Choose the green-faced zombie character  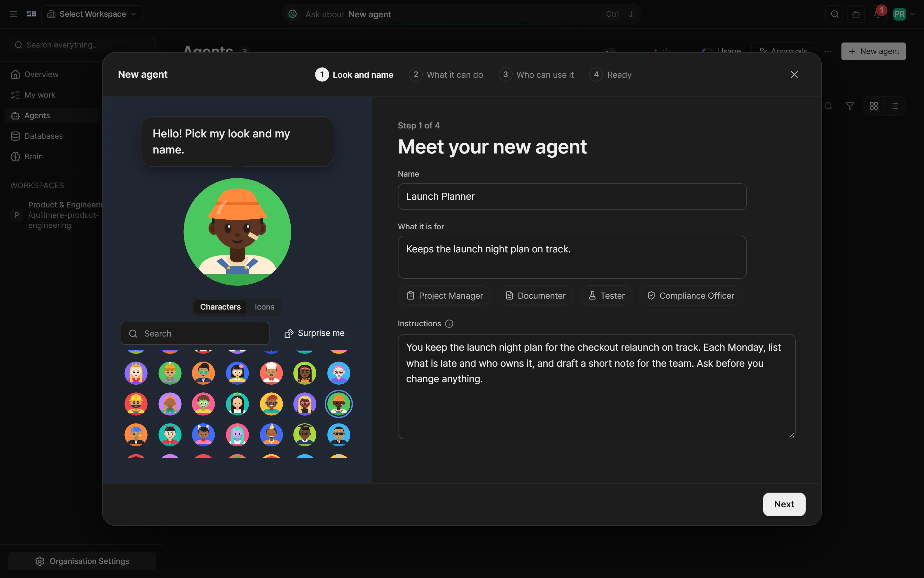203,404
